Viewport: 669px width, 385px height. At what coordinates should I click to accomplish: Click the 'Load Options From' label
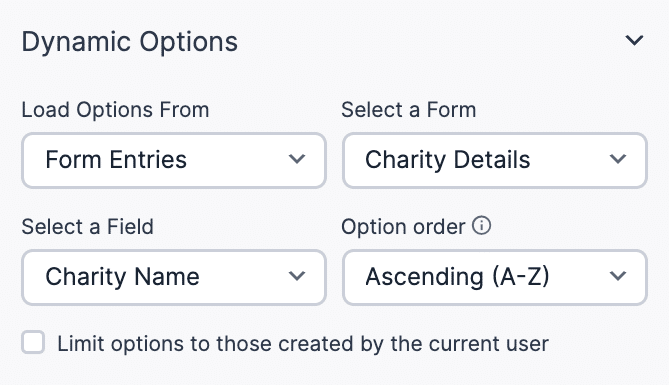click(115, 110)
